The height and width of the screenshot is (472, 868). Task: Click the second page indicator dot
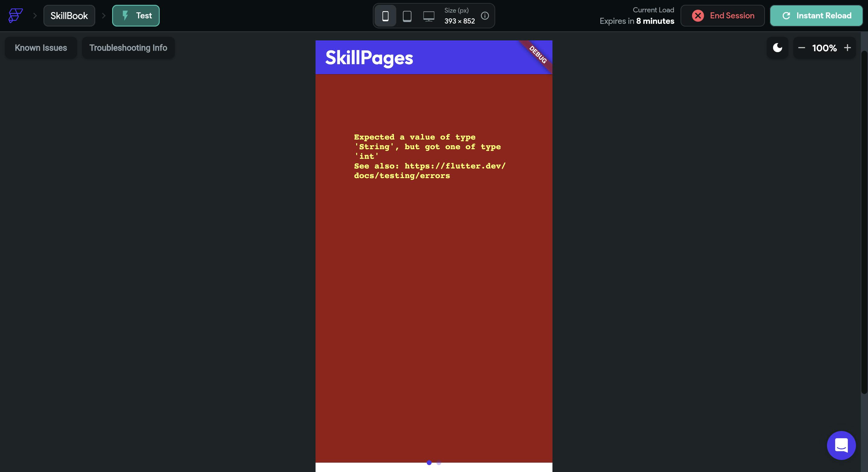pyautogui.click(x=439, y=463)
